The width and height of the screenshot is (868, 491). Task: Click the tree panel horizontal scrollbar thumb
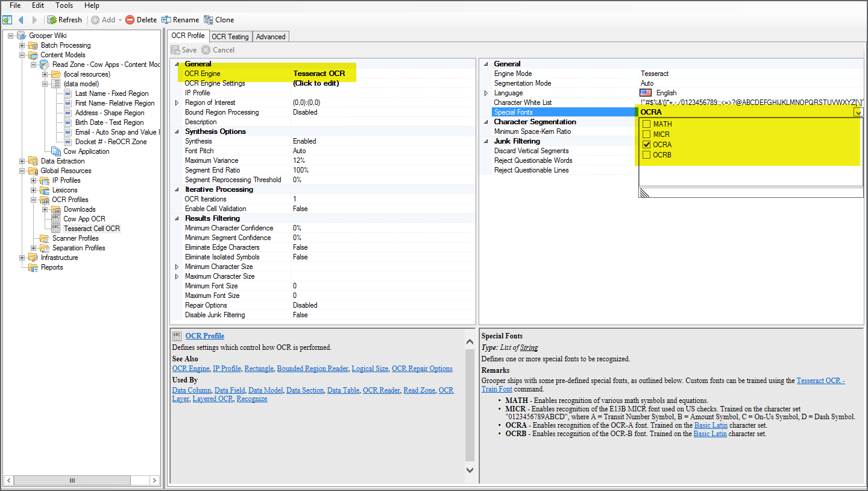pos(72,480)
